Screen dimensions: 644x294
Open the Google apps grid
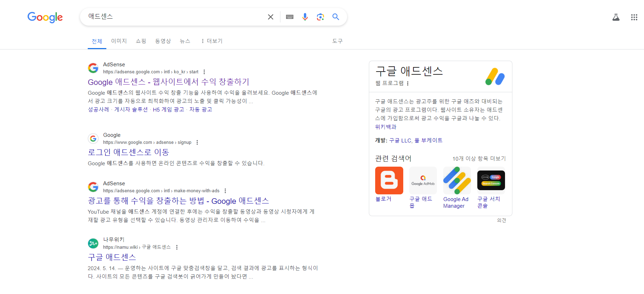coord(634,17)
